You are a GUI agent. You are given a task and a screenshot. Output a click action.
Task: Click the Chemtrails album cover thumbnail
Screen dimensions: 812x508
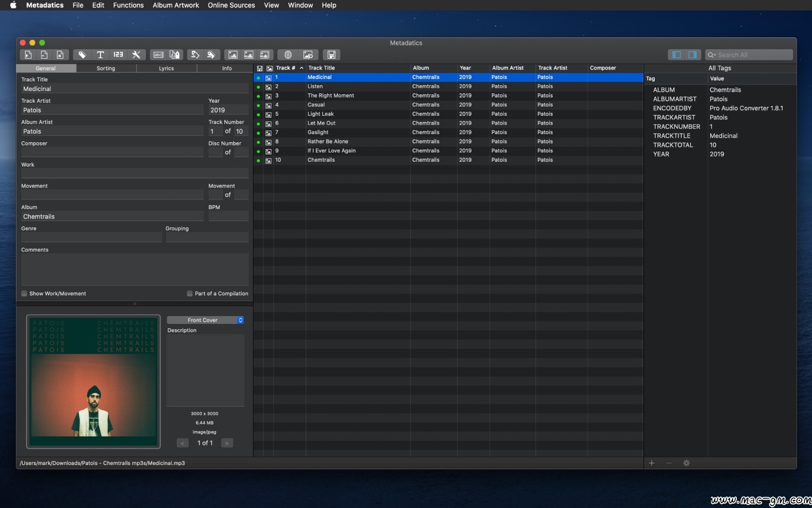point(93,381)
